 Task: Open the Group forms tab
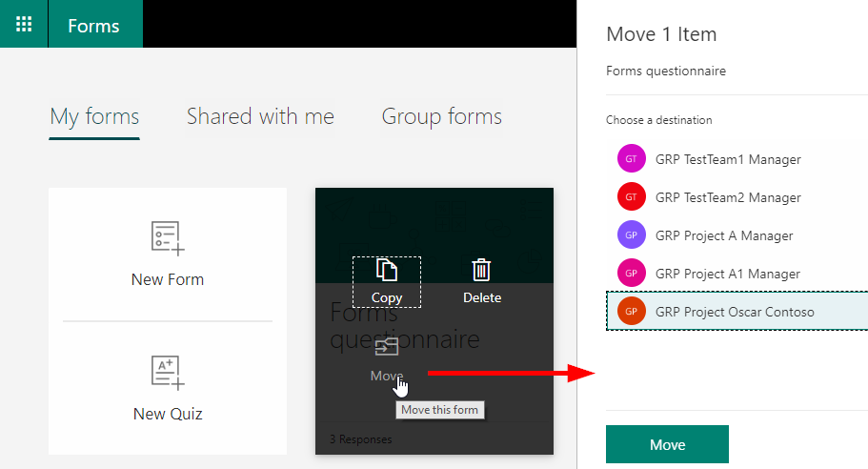pos(441,117)
